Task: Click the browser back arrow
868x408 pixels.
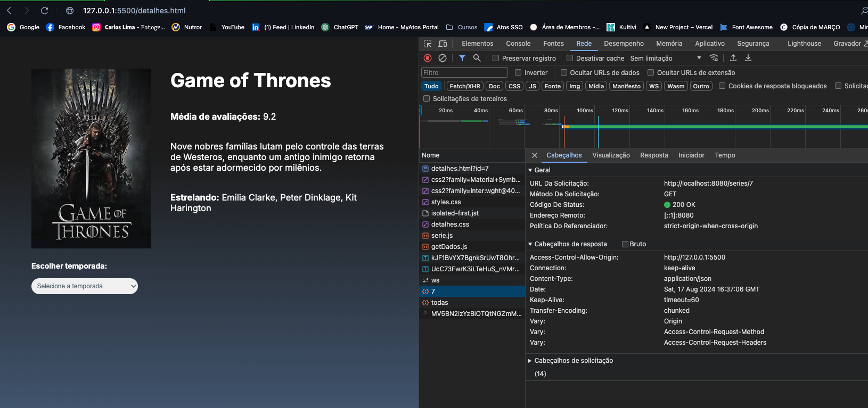Action: pyautogui.click(x=9, y=11)
